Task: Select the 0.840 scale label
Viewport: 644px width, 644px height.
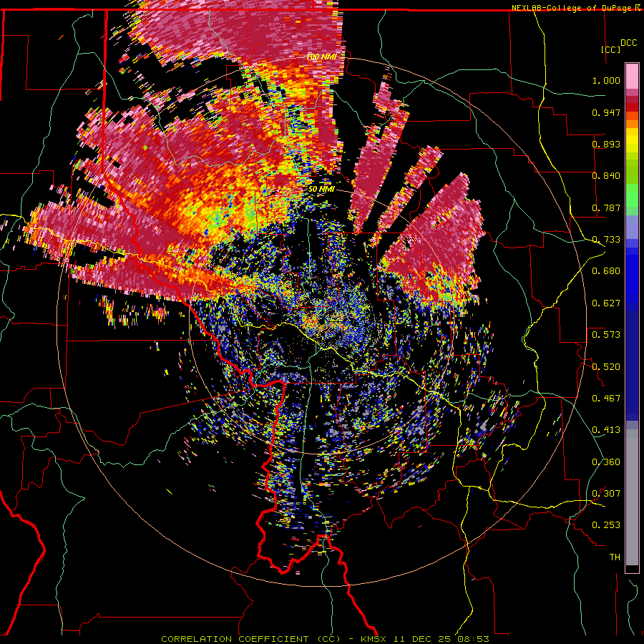Action: [x=606, y=176]
